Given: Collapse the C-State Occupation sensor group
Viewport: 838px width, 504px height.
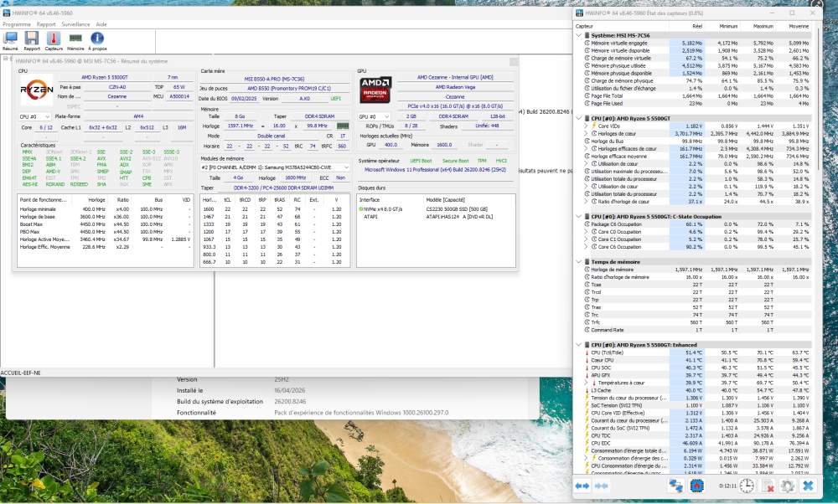Looking at the screenshot, I should click(579, 217).
